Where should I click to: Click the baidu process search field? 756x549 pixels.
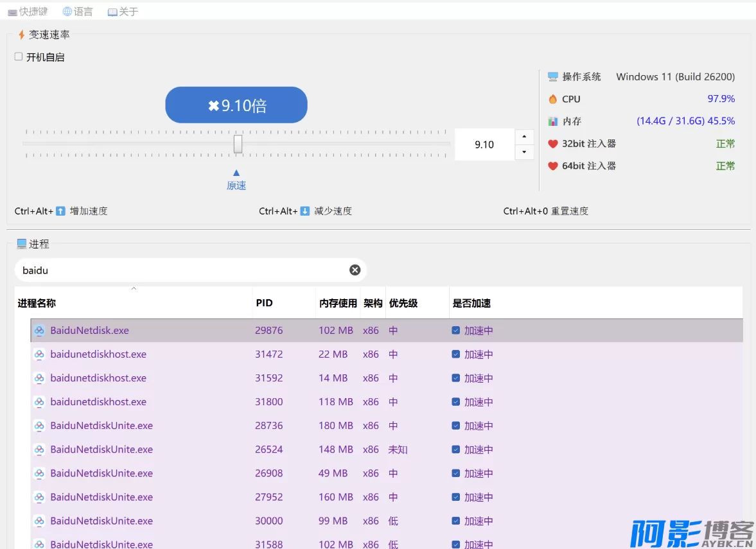[180, 270]
